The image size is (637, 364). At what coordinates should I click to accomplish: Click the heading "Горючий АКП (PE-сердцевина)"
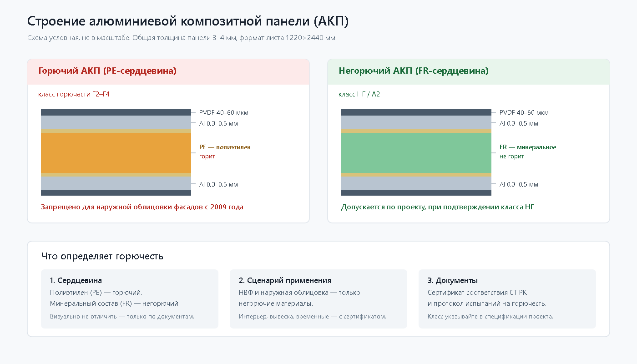[x=107, y=71]
